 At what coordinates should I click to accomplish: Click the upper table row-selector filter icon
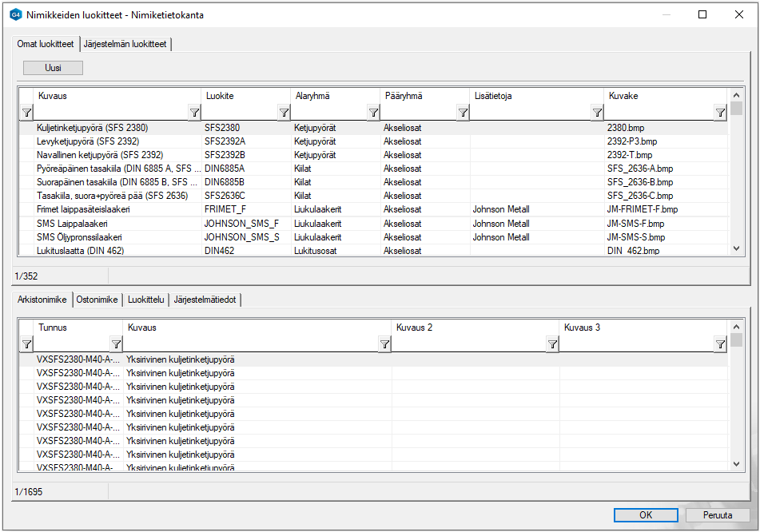(x=26, y=113)
